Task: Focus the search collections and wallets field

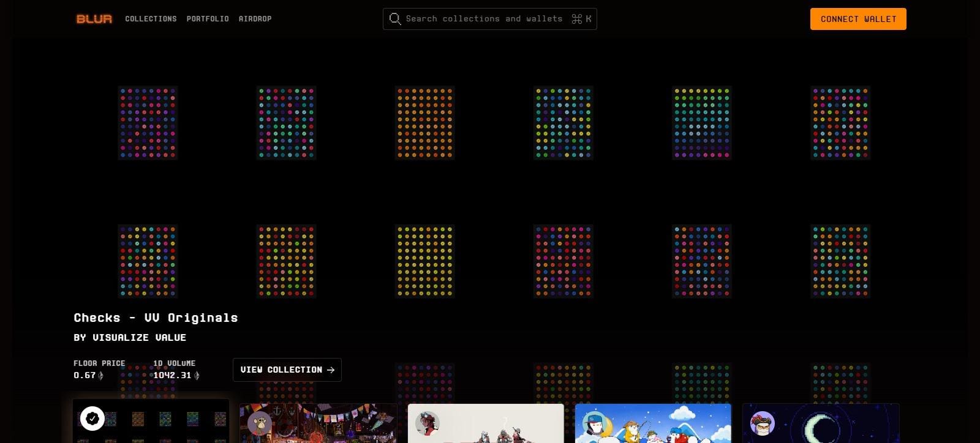Action: click(x=490, y=19)
